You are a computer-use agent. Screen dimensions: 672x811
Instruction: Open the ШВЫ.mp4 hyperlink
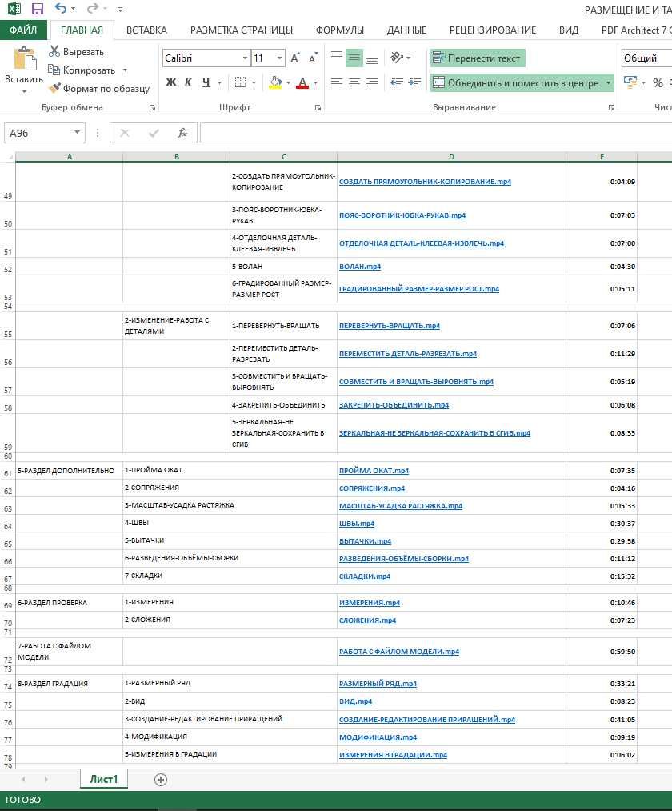(x=357, y=524)
